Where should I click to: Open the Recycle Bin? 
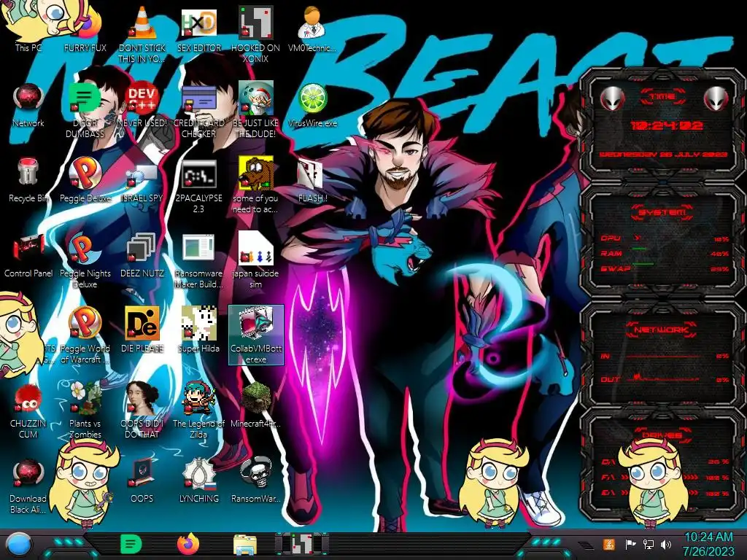click(28, 180)
